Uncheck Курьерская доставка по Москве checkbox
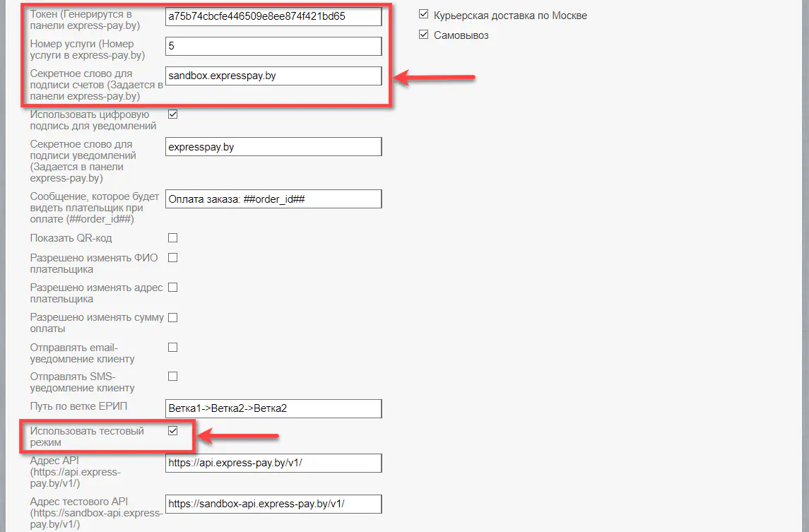 424,15
